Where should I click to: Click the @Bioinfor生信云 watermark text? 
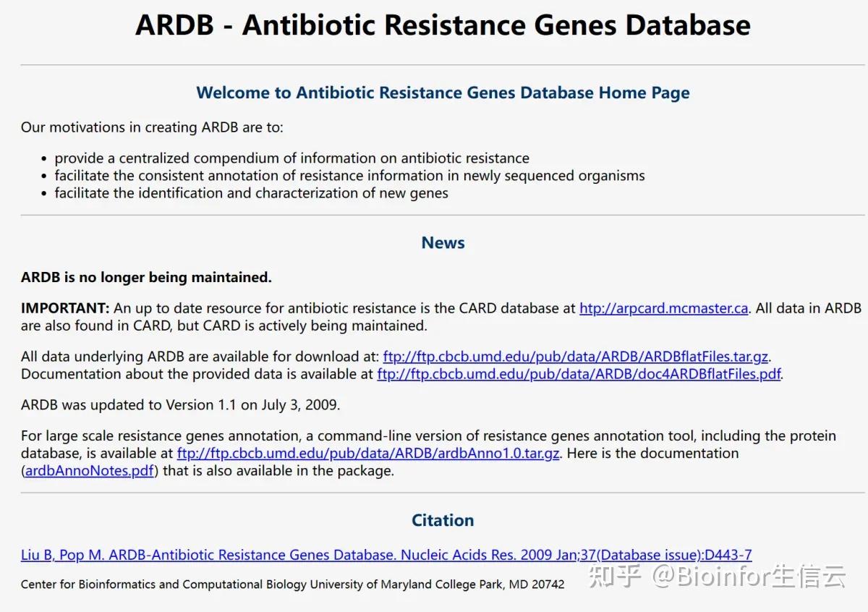tap(749, 577)
